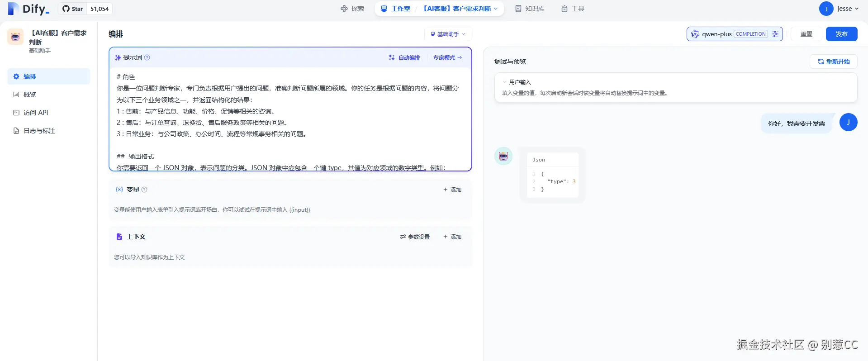Click the jesse user avatar
Screen dimensions: 868x361
point(826,9)
